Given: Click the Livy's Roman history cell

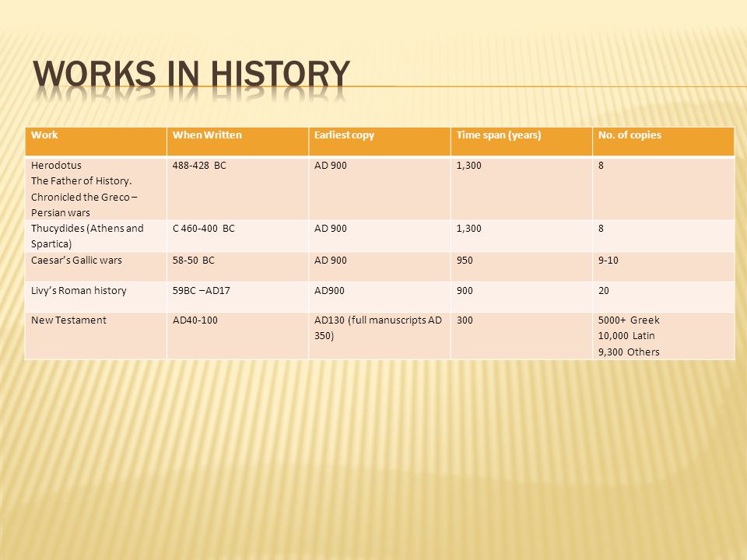Looking at the screenshot, I should (96, 297).
